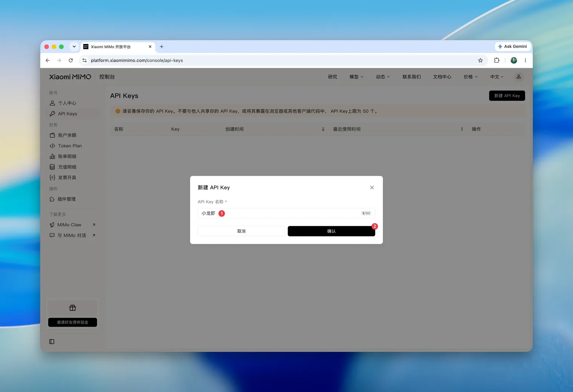The image size is (573, 392).
Task: Click the gift box icon
Action: (73, 308)
